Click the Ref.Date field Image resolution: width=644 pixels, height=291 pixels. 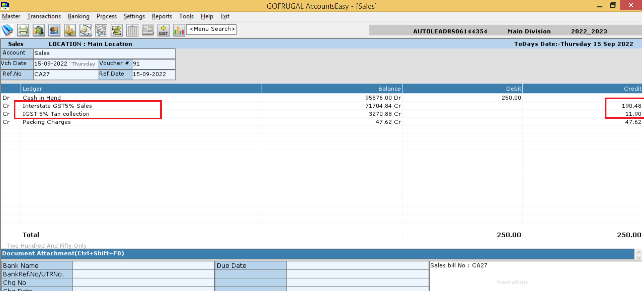point(154,74)
